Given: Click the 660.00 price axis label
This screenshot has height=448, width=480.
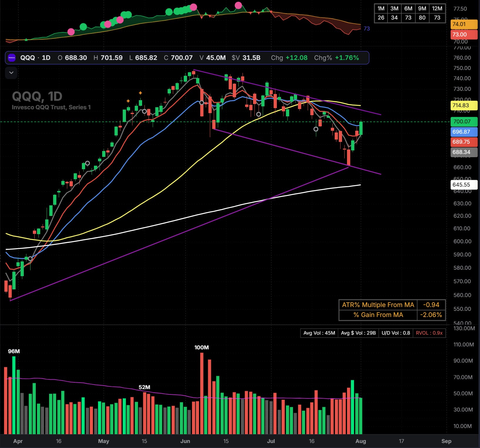Looking at the screenshot, I should click(x=462, y=167).
